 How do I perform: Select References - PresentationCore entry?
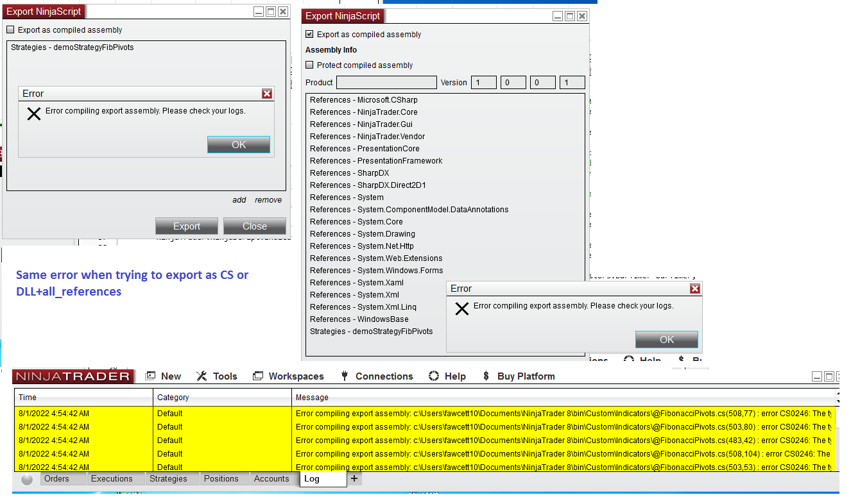[365, 149]
